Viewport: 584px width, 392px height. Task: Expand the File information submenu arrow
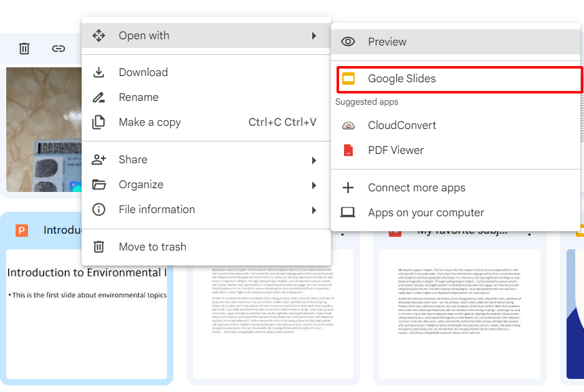click(x=314, y=210)
